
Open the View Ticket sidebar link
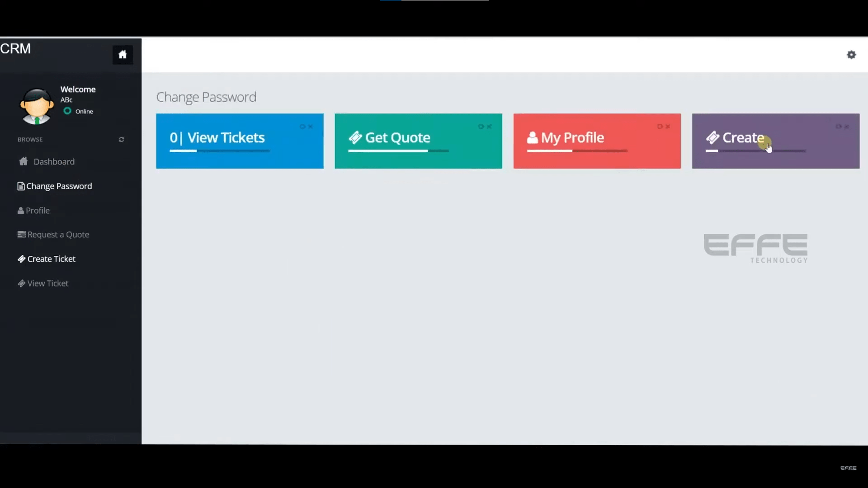pos(47,283)
